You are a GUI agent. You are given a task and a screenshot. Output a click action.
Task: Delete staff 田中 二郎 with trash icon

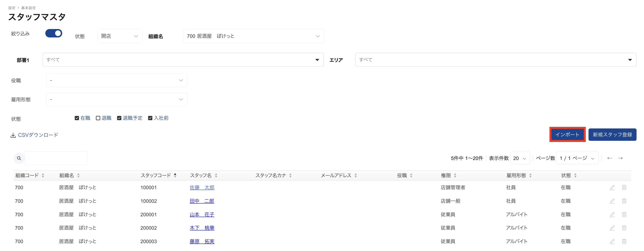click(624, 201)
